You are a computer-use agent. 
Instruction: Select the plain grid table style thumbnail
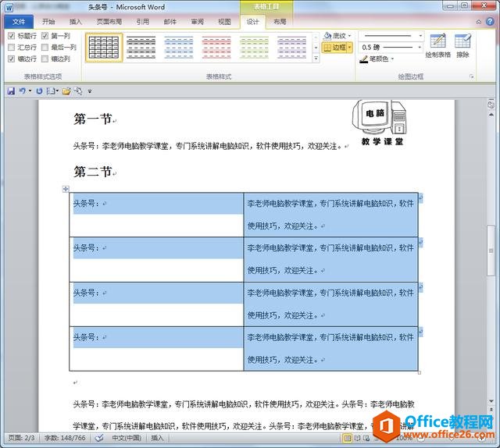(104, 48)
